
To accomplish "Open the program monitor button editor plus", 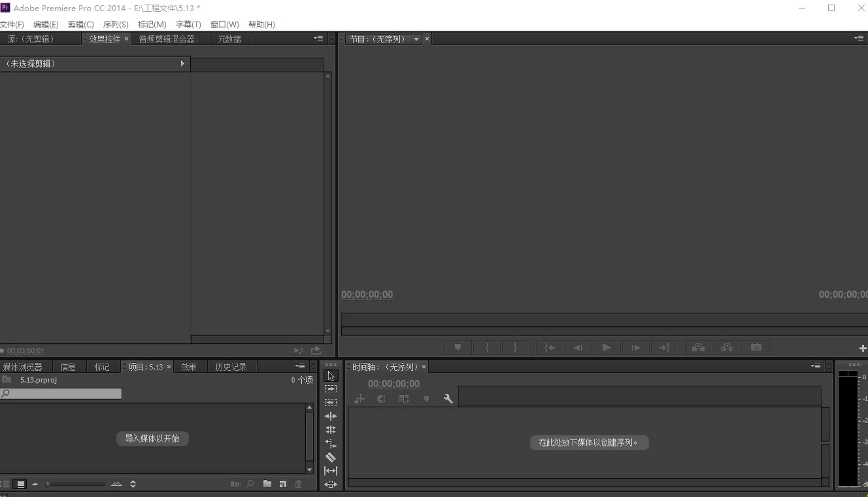I will pos(863,349).
